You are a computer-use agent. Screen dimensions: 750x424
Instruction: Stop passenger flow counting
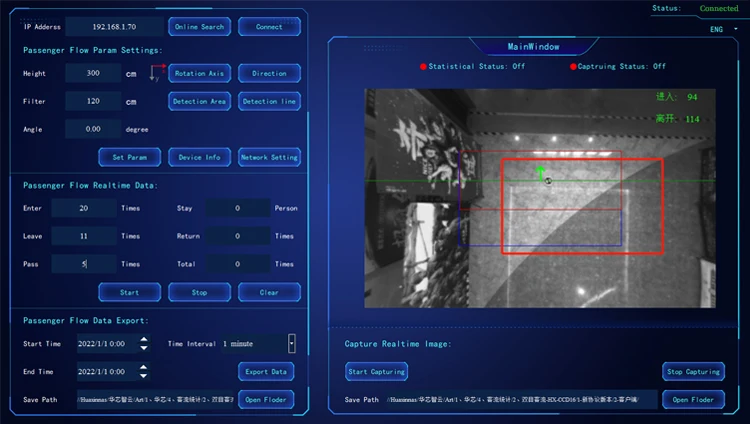click(199, 292)
